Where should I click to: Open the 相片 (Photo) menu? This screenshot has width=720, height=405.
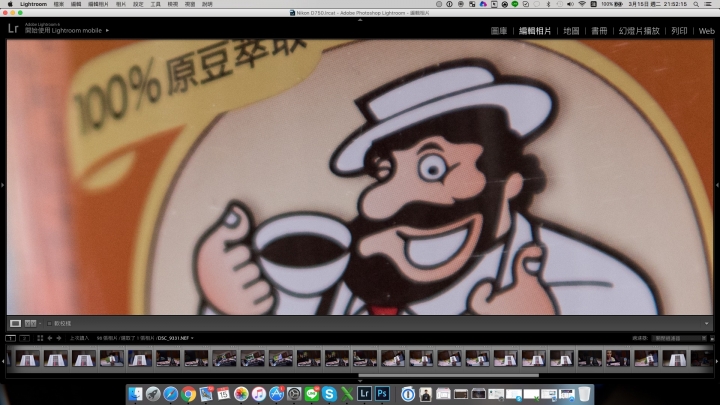pos(121,4)
